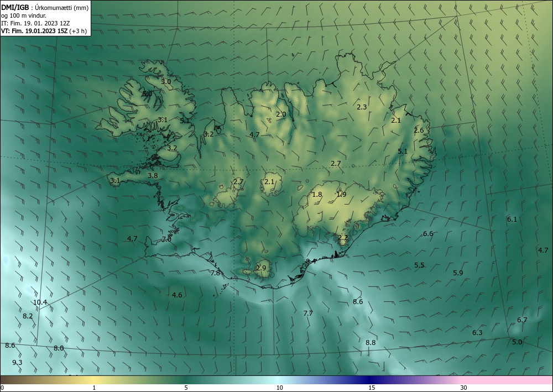Image resolution: width=553 pixels, height=392 pixels.
Task: Click the color scale label 10
Action: [279, 388]
